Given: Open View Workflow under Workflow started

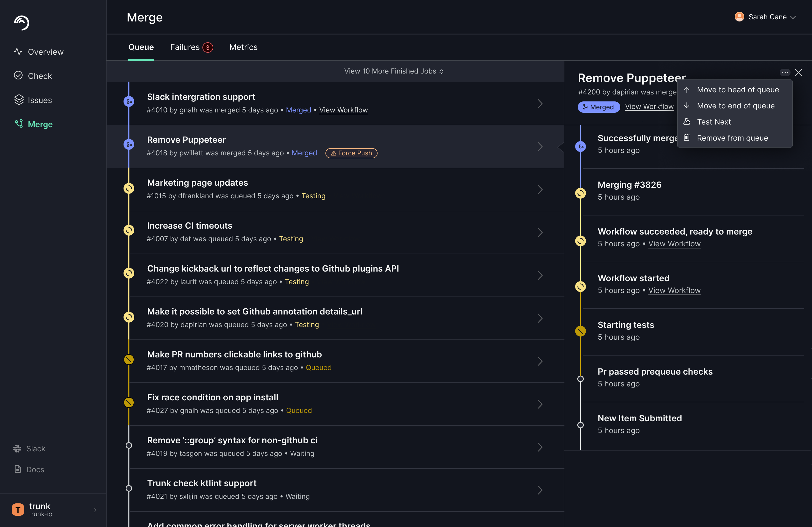Looking at the screenshot, I should point(674,290).
